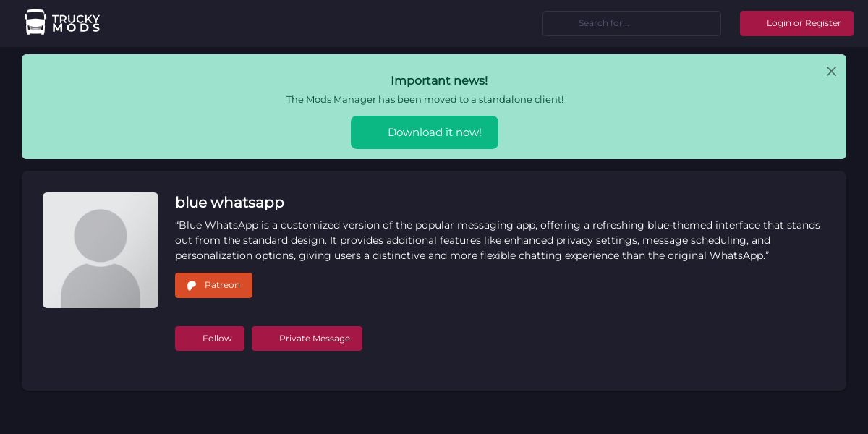
Task: Open the Patreon link button label
Action: (222, 285)
